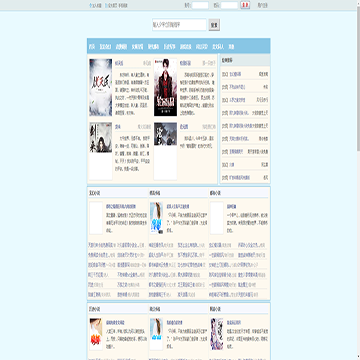Open the user registration link at top right
The image size is (360, 360).
(x=263, y=6)
